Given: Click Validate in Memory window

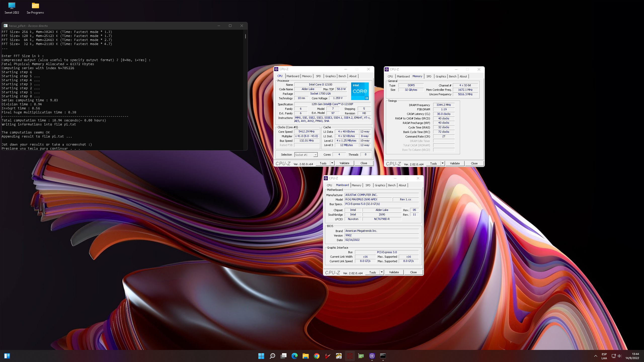Looking at the screenshot, I should click(x=455, y=163).
